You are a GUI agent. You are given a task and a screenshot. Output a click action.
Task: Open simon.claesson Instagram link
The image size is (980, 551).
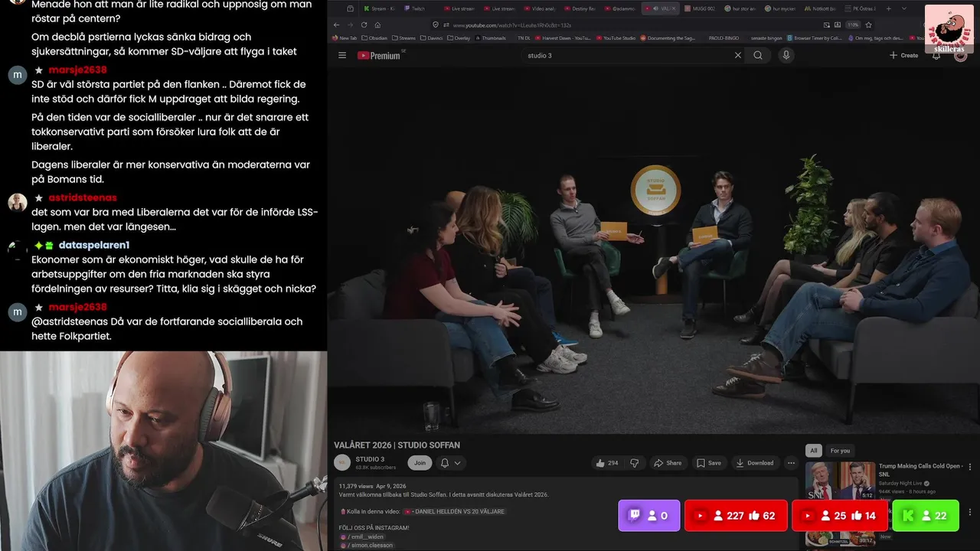pos(365,546)
